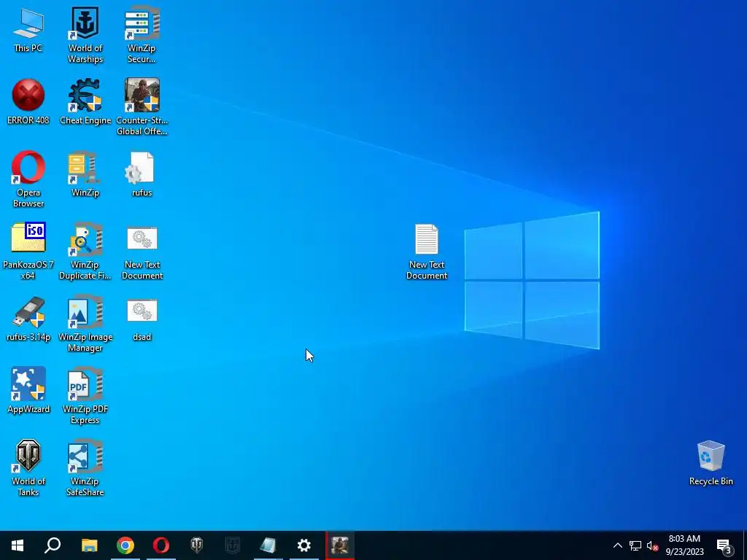747x560 pixels.
Task: Open File Explorer from taskbar
Action: (89, 545)
